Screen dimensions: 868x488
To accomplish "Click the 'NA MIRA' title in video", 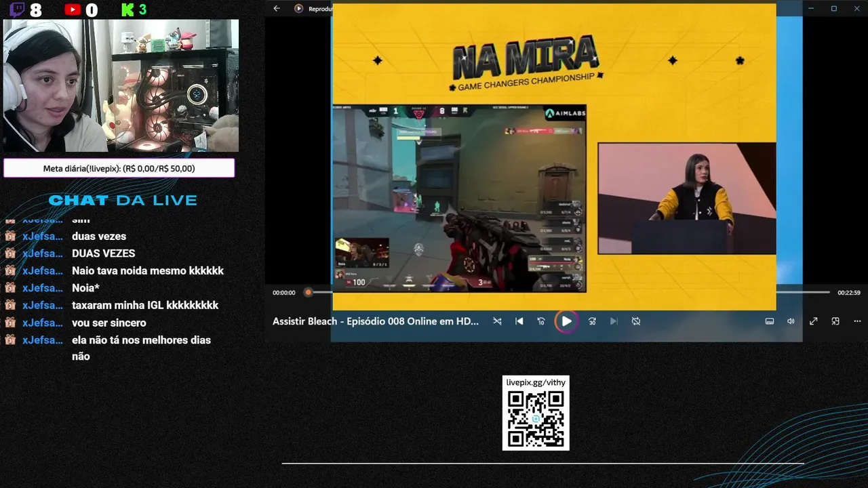I will pyautogui.click(x=526, y=58).
